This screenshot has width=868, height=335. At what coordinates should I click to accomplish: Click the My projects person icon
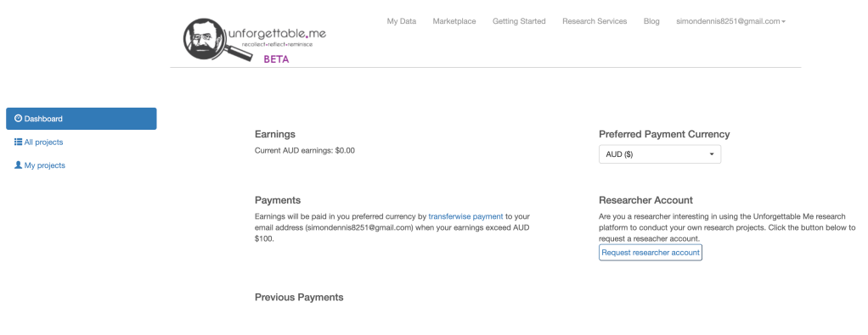coord(19,165)
